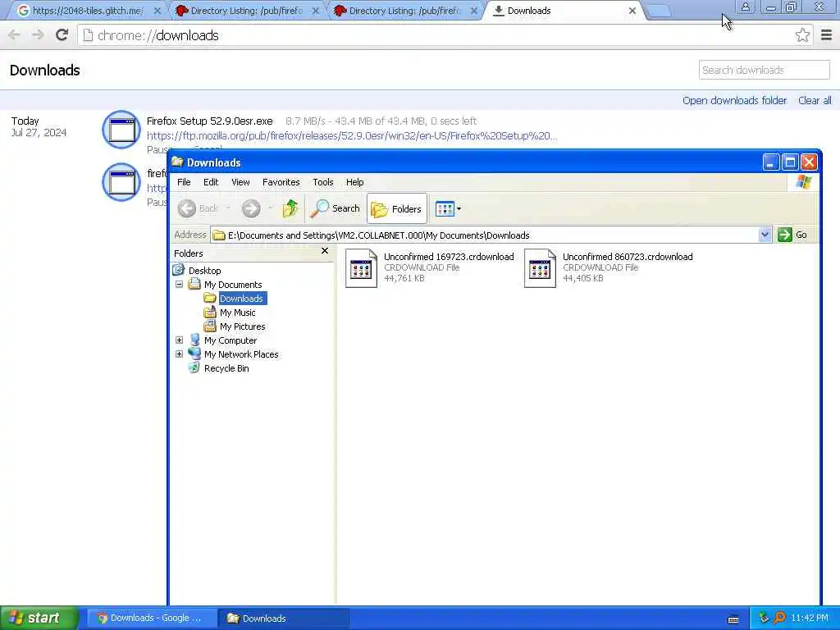
Task: Open the Tools menu in Explorer
Action: [x=322, y=182]
